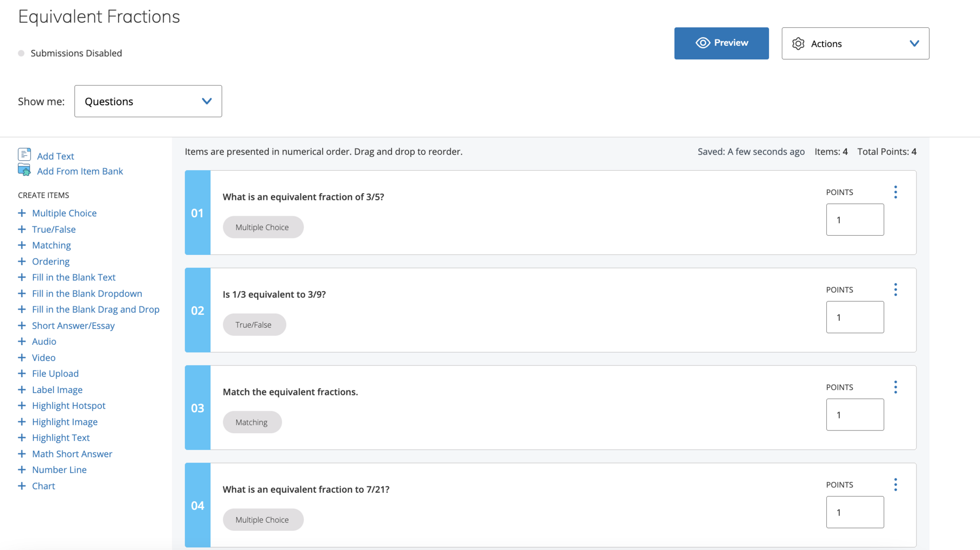
Task: Click plus icon beside Multiple Choice
Action: click(22, 213)
